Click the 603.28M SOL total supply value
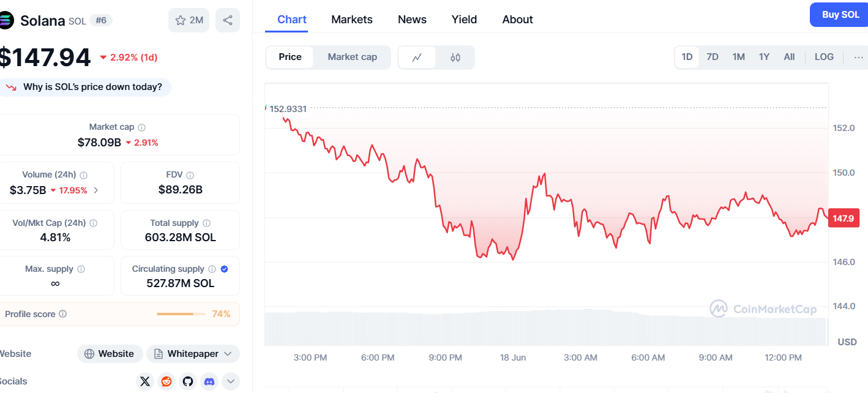 180,238
